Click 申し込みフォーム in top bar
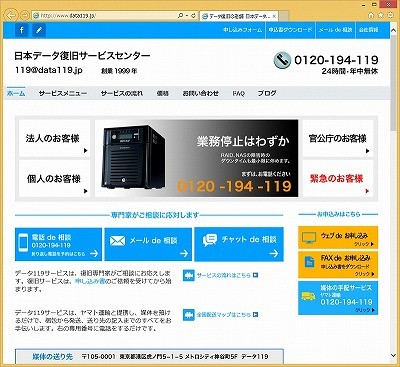400x367 pixels. pos(243,30)
